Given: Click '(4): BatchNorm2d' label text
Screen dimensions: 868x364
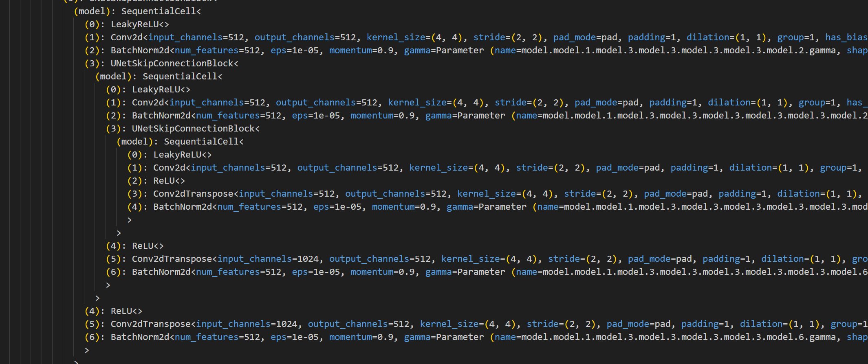Looking at the screenshot, I should (170, 206).
